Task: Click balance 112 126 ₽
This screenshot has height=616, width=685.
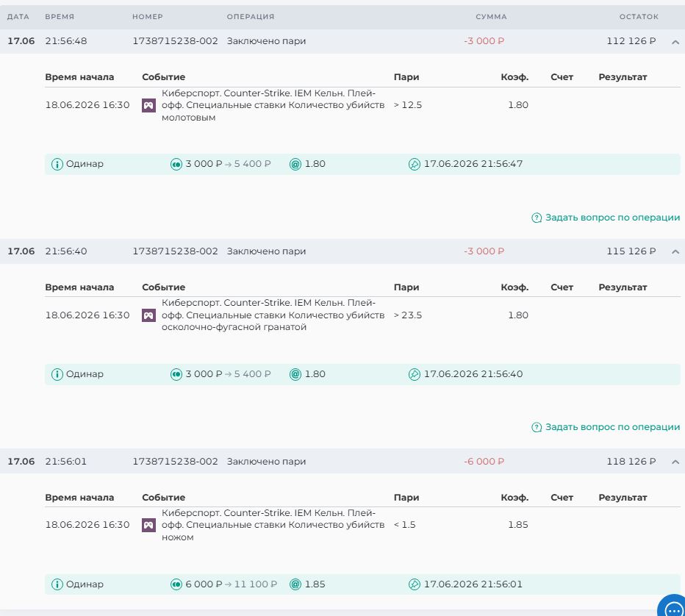Action: point(631,41)
